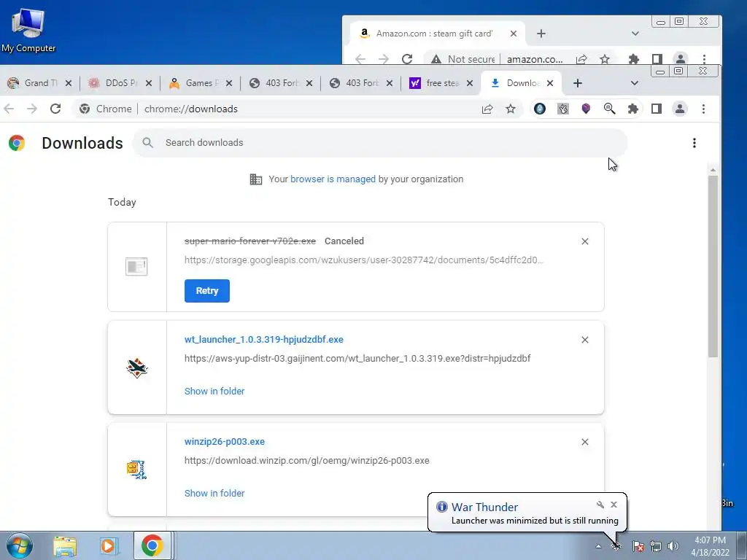Click the Search downloads field
This screenshot has height=560, width=747.
(379, 143)
